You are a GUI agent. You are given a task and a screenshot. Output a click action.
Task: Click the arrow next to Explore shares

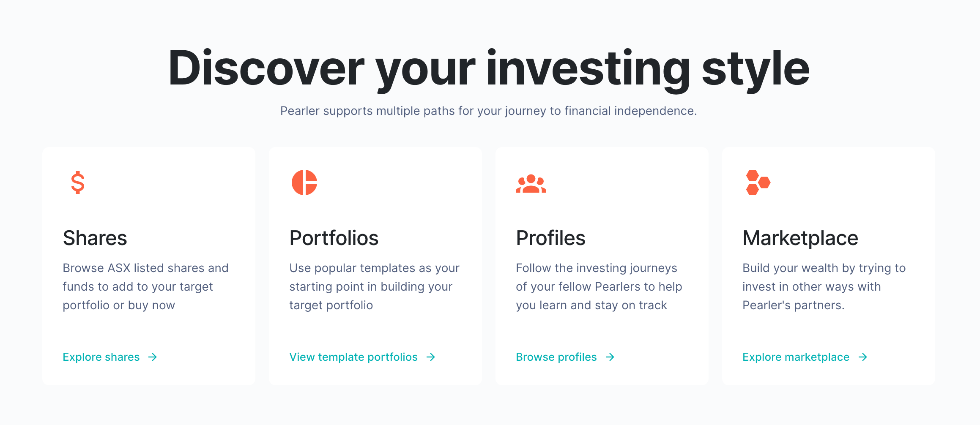click(153, 357)
